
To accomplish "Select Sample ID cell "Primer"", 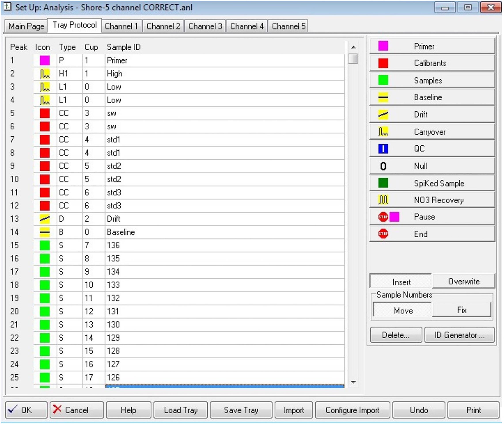I will [225, 60].
